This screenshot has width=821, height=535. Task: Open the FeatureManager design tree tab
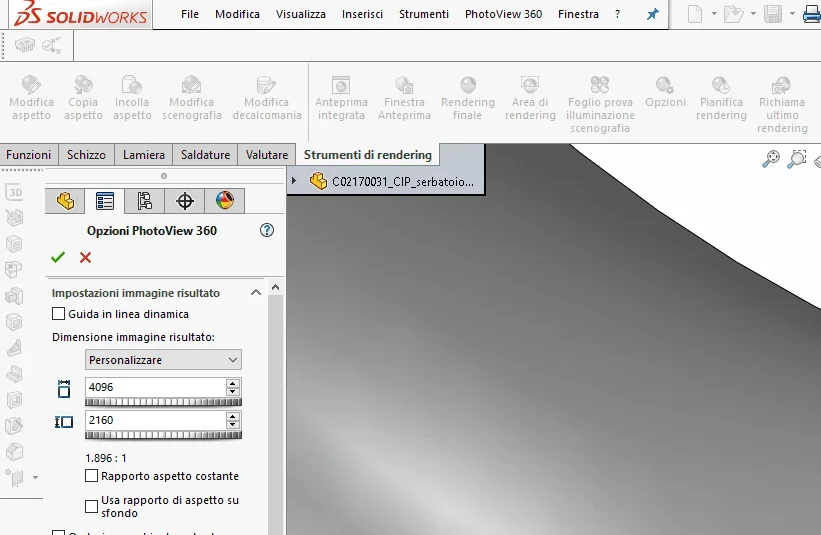[65, 201]
